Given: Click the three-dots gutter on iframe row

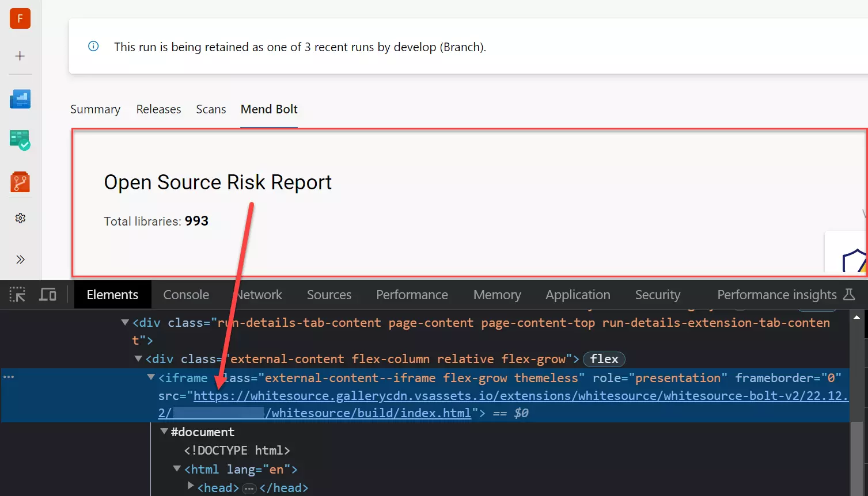Looking at the screenshot, I should point(9,377).
